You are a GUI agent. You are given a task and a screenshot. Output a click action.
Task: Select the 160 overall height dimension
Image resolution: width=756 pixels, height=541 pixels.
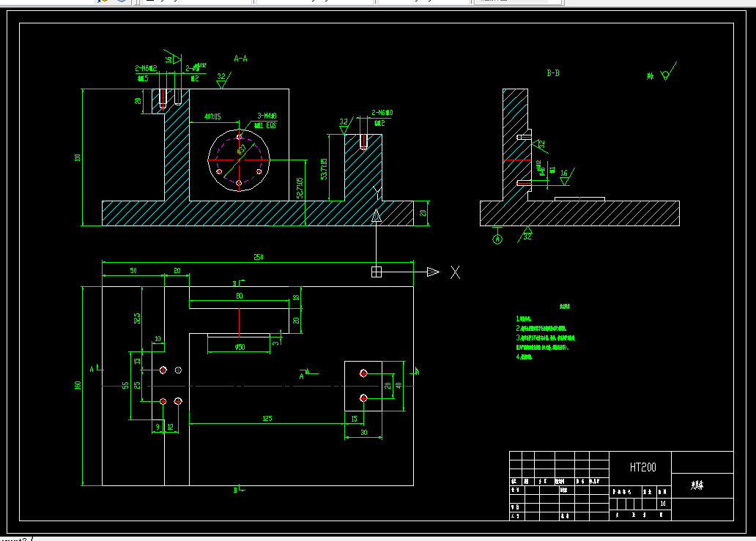point(78,385)
